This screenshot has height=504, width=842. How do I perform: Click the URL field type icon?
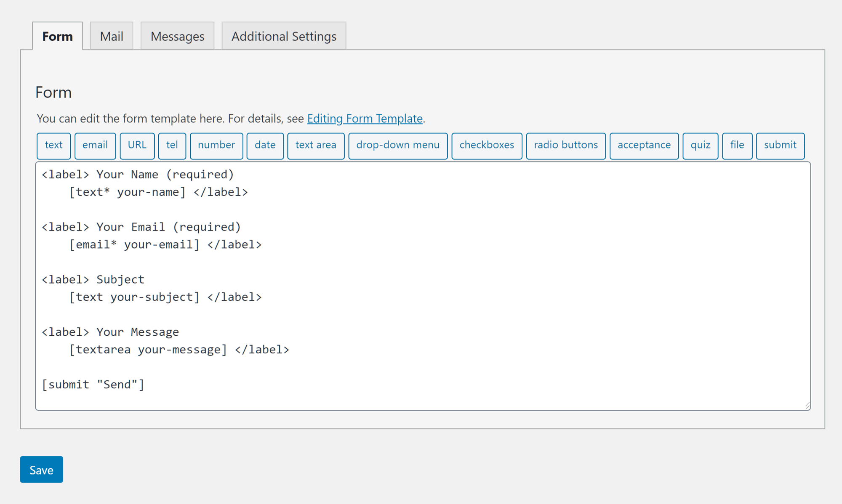pyautogui.click(x=136, y=145)
